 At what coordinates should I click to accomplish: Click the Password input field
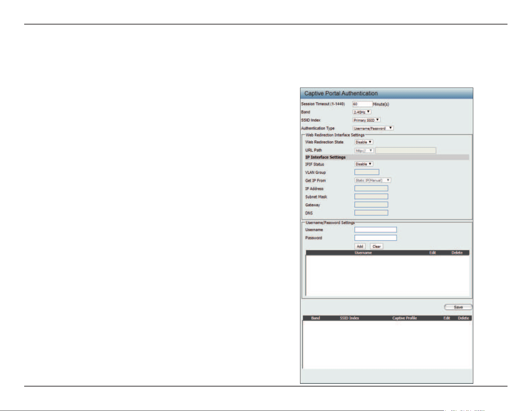(x=376, y=238)
